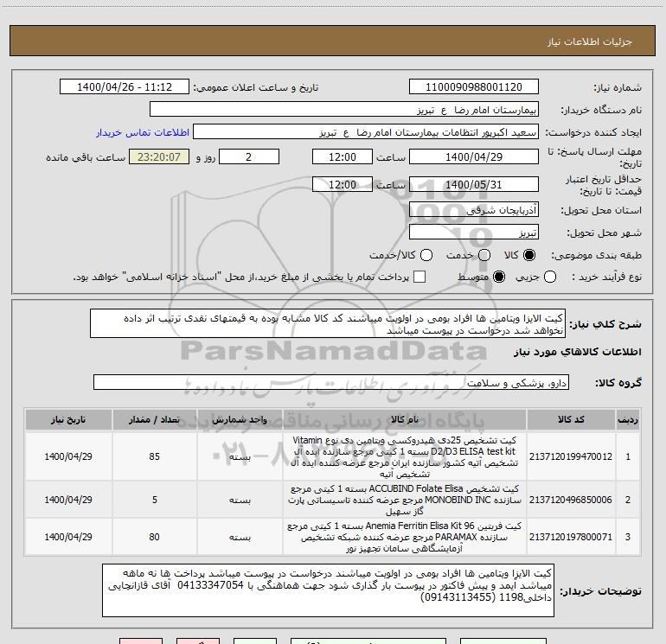Click the date 1400/04/29 in the Vitamin row

pos(68,456)
